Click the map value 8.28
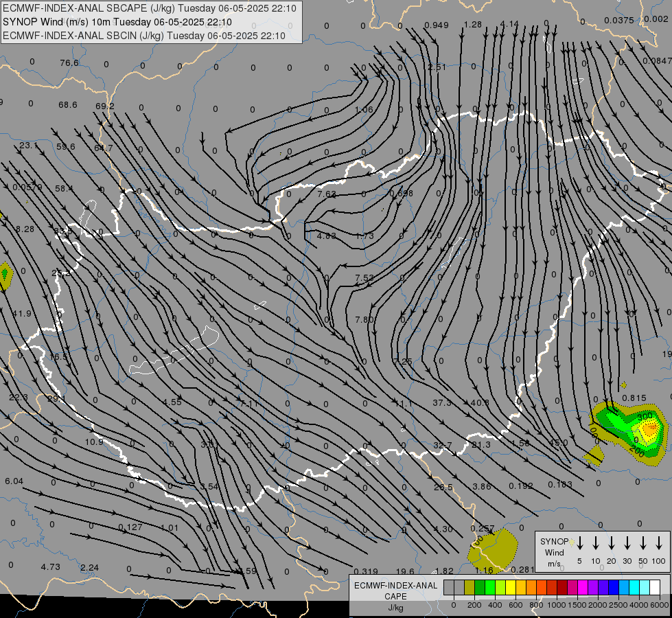672x618 pixels. click(25, 229)
